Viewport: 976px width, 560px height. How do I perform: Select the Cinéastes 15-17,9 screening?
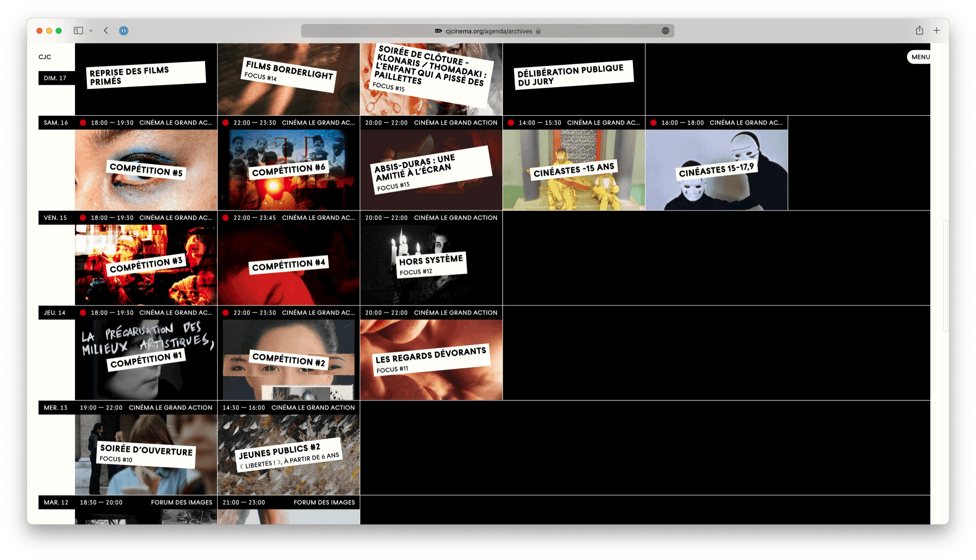pyautogui.click(x=716, y=169)
